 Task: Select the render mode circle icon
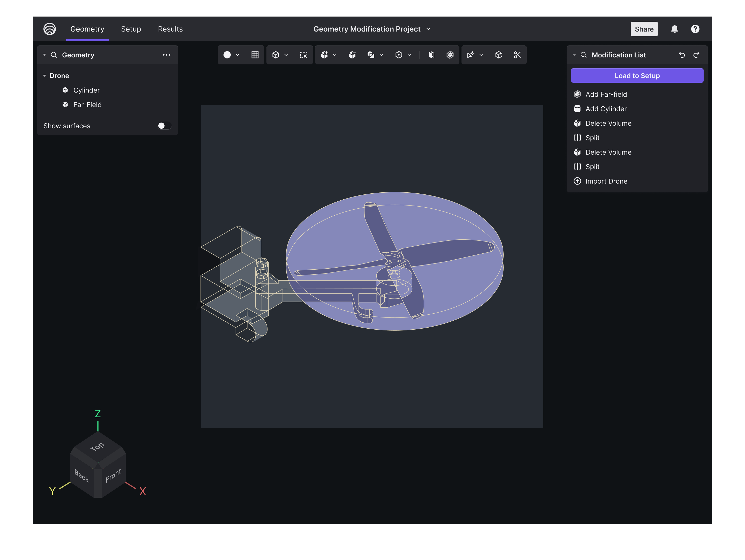click(227, 55)
